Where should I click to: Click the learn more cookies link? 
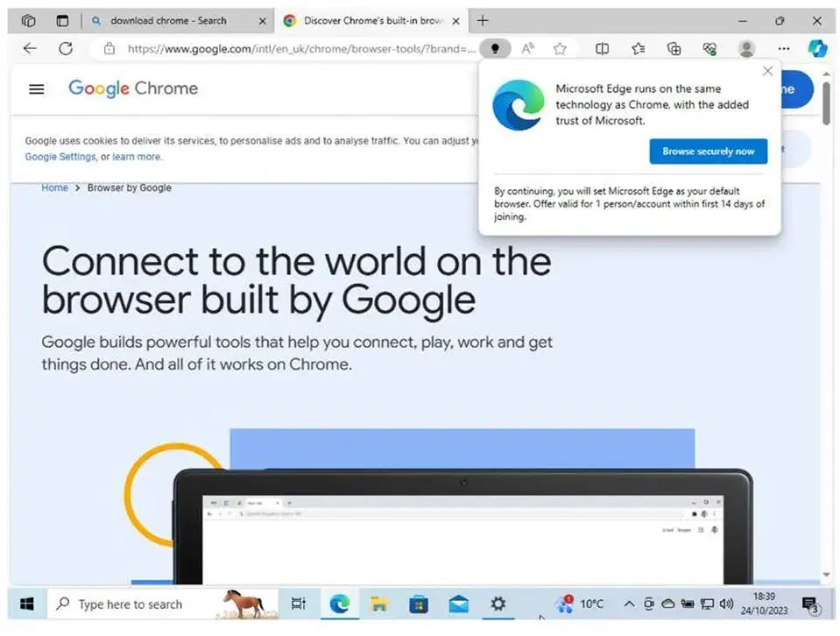(x=137, y=157)
